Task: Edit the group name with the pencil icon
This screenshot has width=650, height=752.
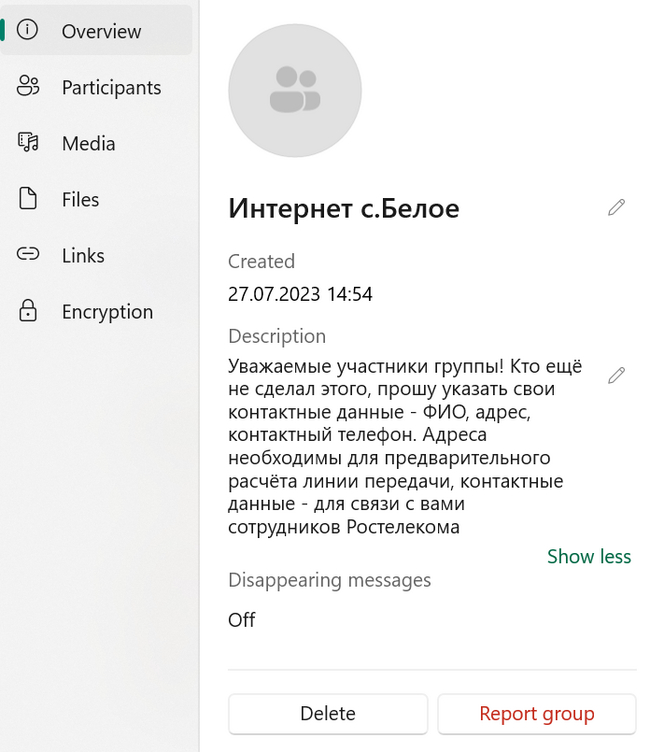Action: point(616,207)
